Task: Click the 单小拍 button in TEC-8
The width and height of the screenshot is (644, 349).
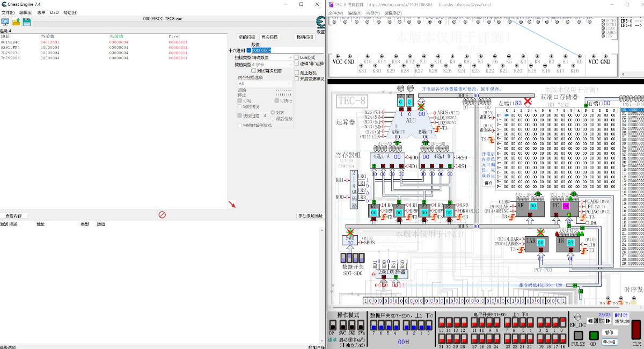Action: pos(609,341)
